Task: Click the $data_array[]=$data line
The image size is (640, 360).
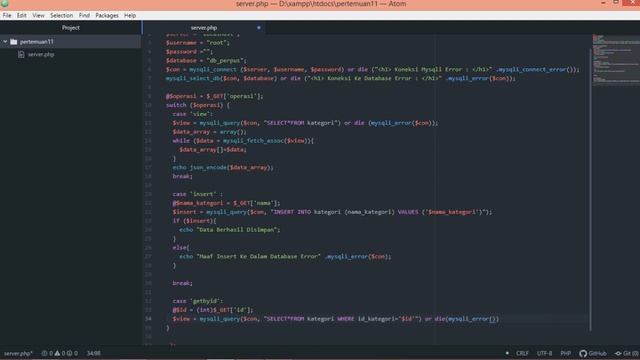Action: tap(213, 150)
